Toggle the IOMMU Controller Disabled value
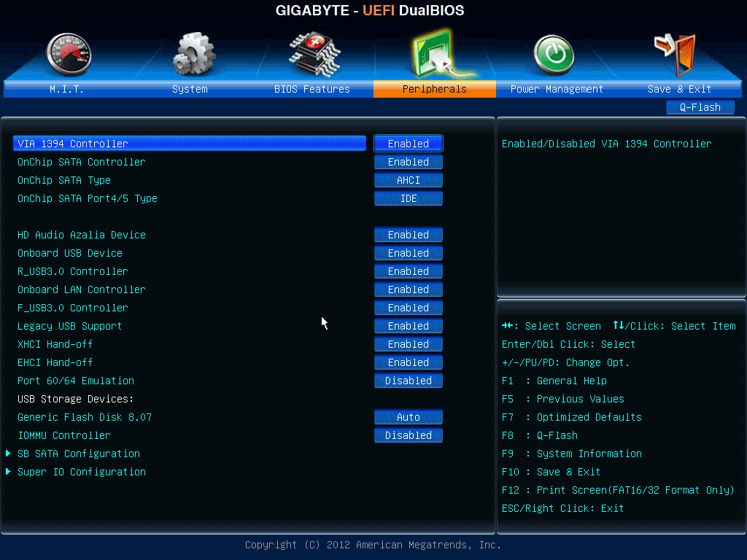This screenshot has width=747, height=560. pyautogui.click(x=409, y=435)
